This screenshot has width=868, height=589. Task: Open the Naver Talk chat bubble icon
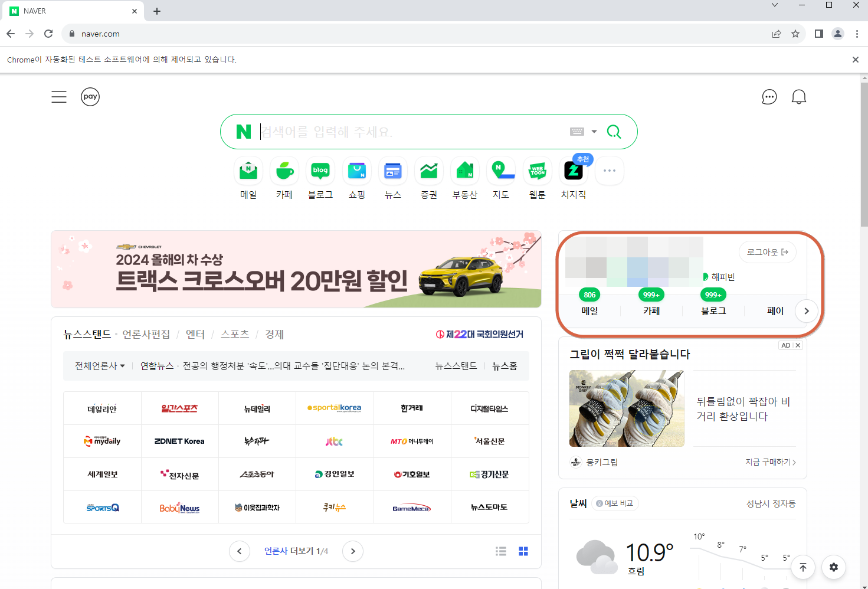coord(769,97)
